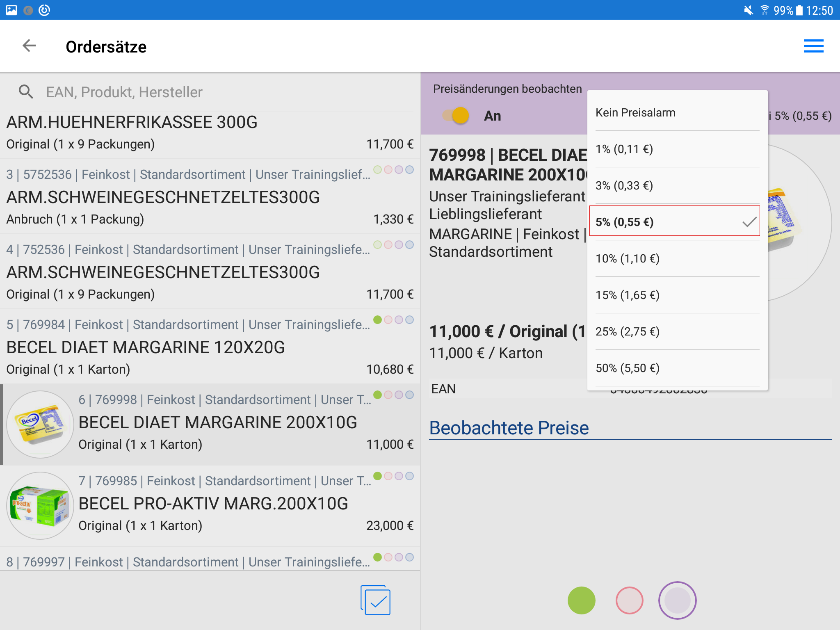Tap the back arrow in header
This screenshot has height=630, width=840.
pos(29,46)
